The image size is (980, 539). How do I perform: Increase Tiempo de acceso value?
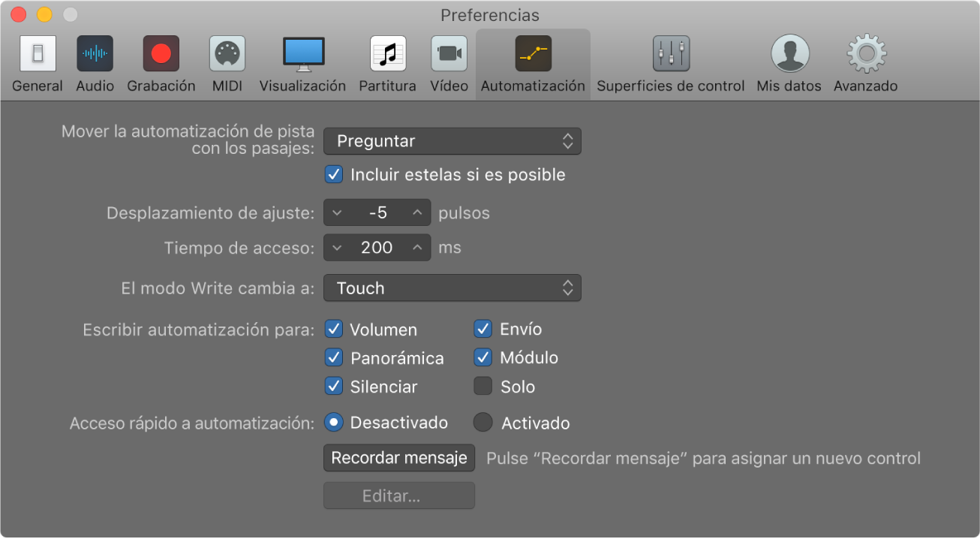pyautogui.click(x=417, y=248)
